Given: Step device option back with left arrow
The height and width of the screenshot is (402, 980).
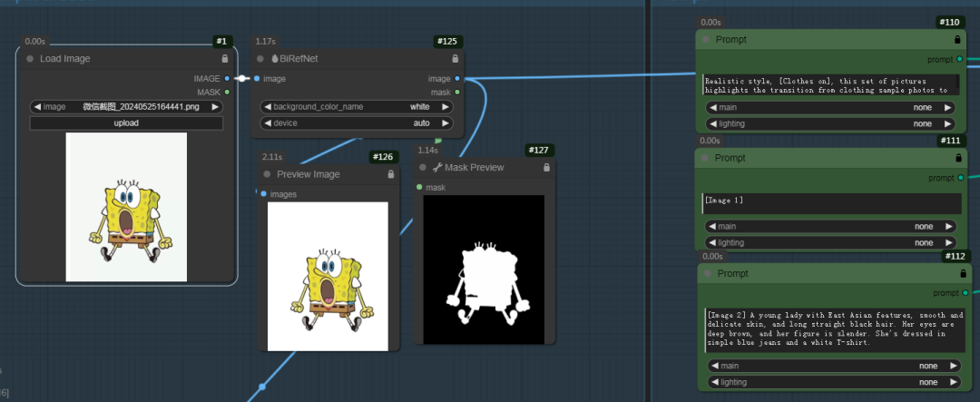Looking at the screenshot, I should pyautogui.click(x=268, y=123).
